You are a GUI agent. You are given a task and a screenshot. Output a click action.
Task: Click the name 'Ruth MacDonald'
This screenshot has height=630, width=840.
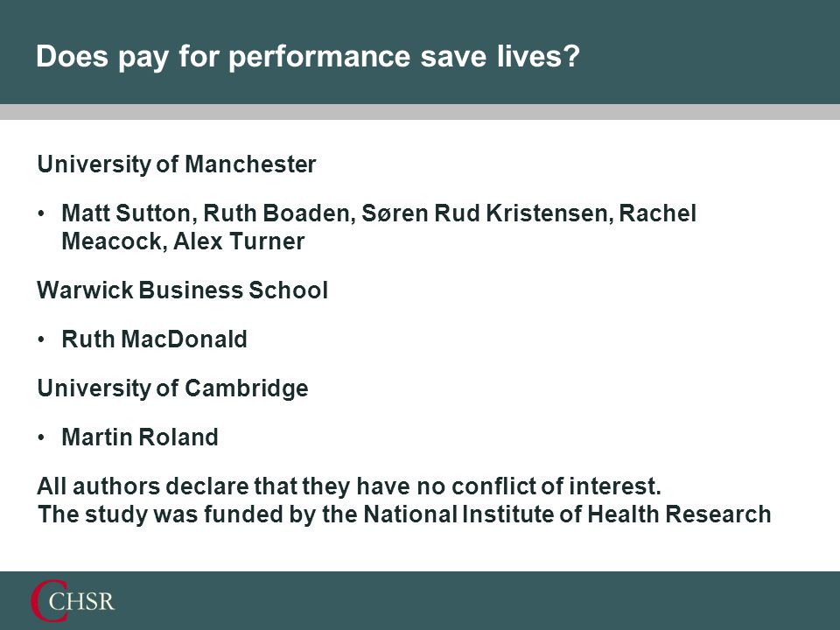click(154, 339)
